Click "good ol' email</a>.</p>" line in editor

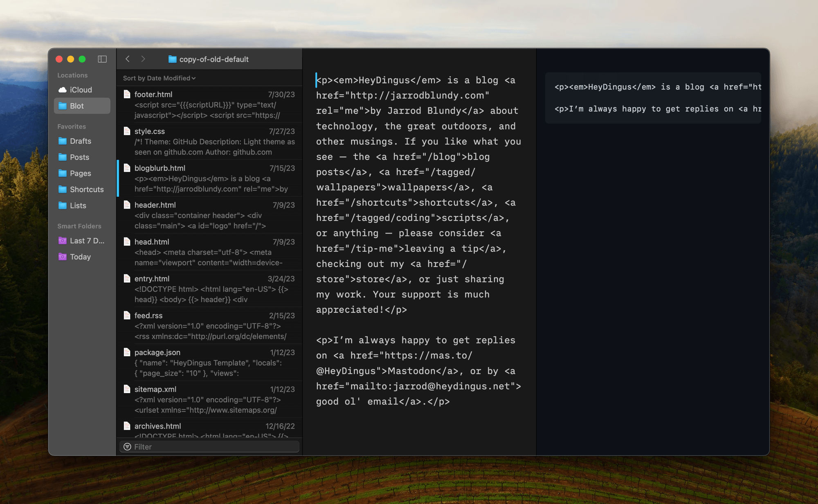click(383, 401)
